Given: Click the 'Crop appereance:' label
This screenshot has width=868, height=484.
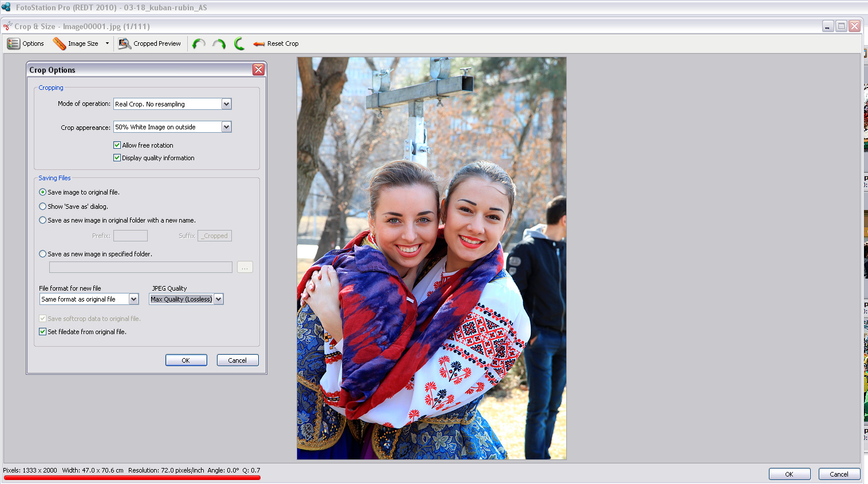Looking at the screenshot, I should tap(86, 128).
